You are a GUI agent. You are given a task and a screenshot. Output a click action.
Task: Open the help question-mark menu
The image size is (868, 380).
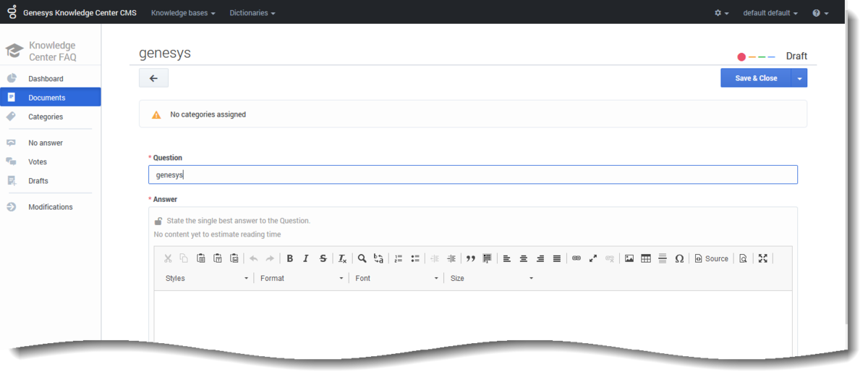pyautogui.click(x=820, y=13)
